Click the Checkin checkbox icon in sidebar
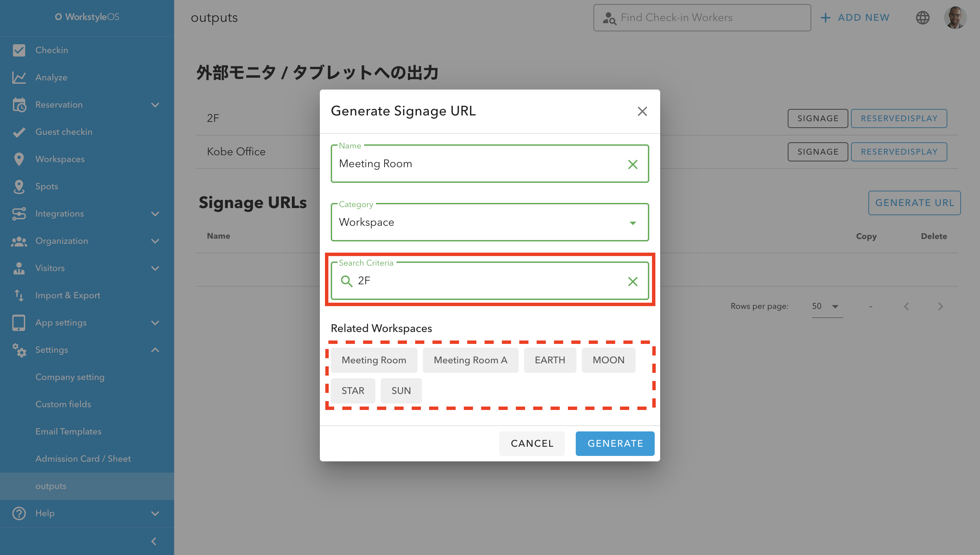This screenshot has width=980, height=555. (x=19, y=50)
